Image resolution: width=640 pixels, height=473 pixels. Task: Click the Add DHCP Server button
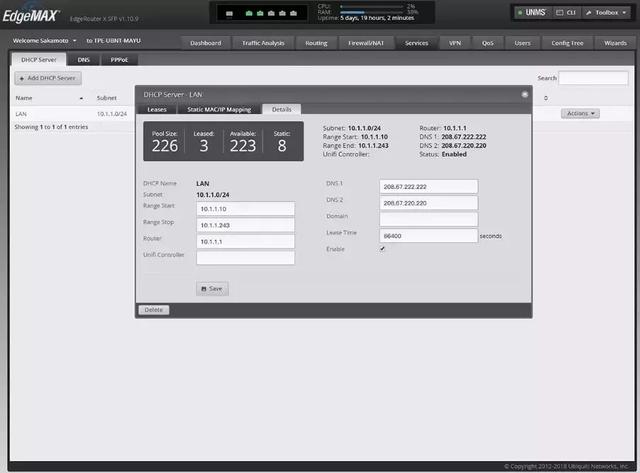click(48, 78)
